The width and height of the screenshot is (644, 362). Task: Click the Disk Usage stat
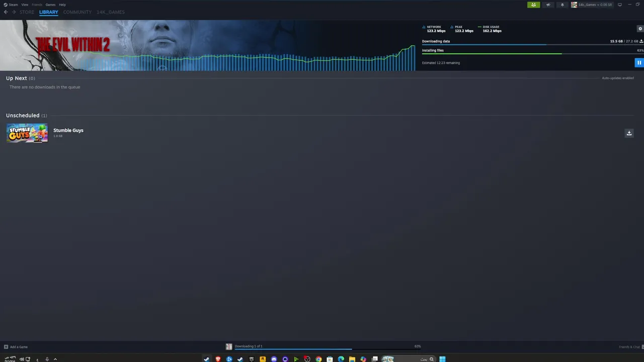pos(491,29)
